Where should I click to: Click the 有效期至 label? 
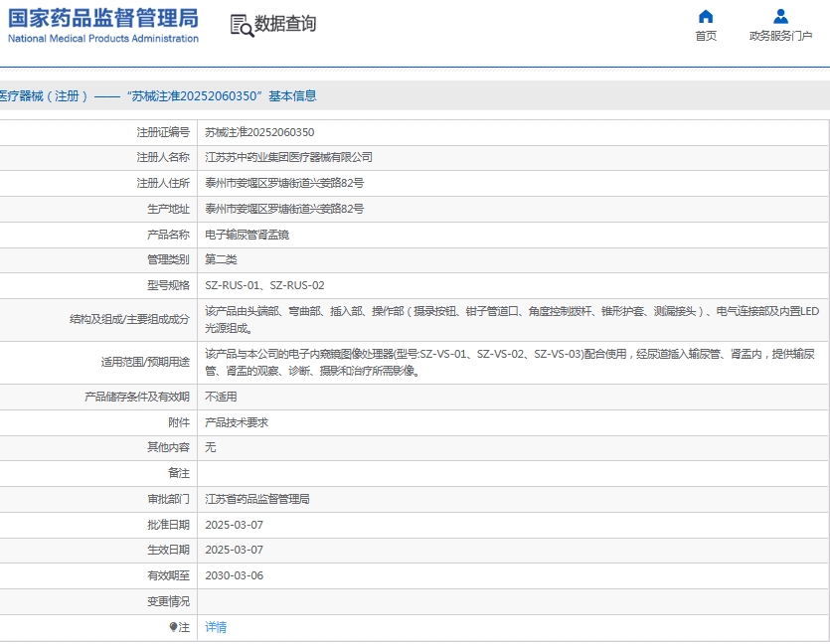pos(168,575)
